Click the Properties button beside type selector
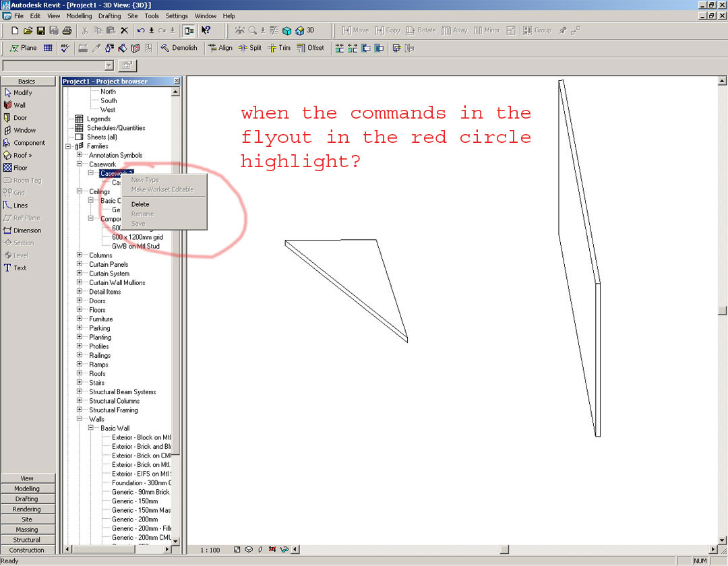The height and width of the screenshot is (566, 728). (127, 65)
